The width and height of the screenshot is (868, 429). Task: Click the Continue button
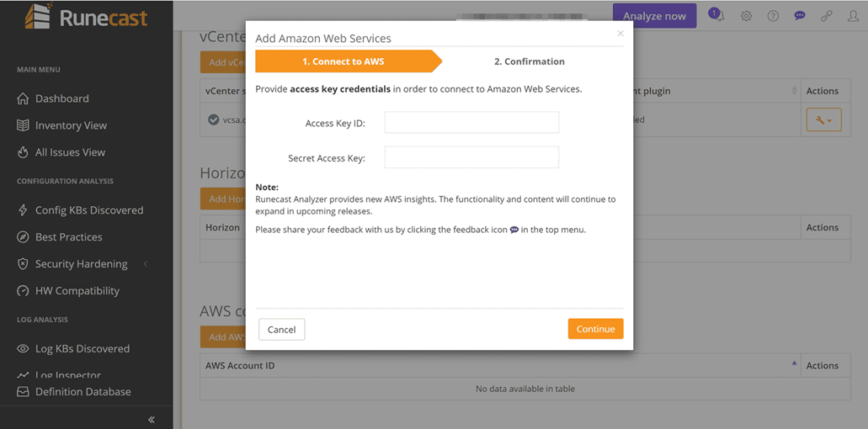point(595,329)
